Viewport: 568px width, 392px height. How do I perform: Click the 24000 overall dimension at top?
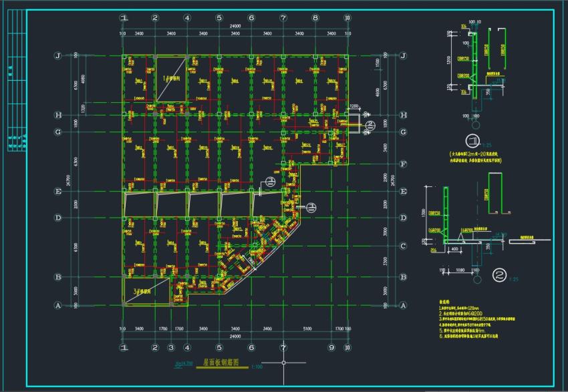pyautogui.click(x=235, y=26)
